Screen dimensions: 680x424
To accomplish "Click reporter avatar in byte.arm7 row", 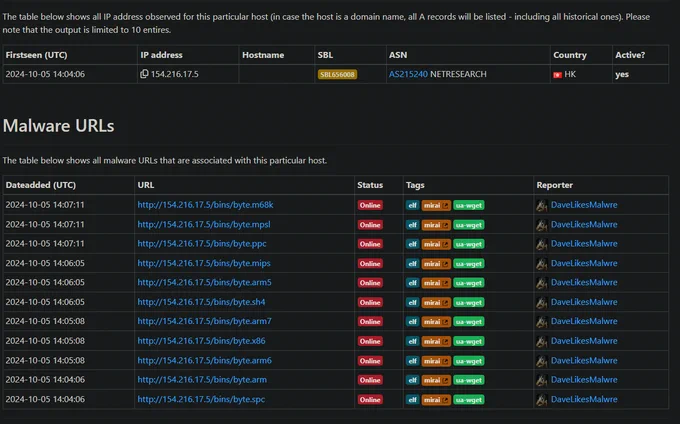I will (x=542, y=322).
